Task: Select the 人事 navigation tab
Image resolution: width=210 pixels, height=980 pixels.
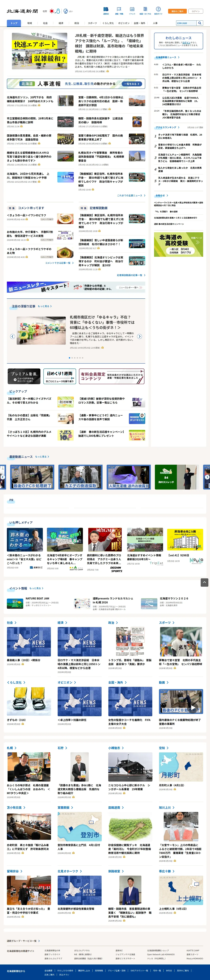Action: 155,23
